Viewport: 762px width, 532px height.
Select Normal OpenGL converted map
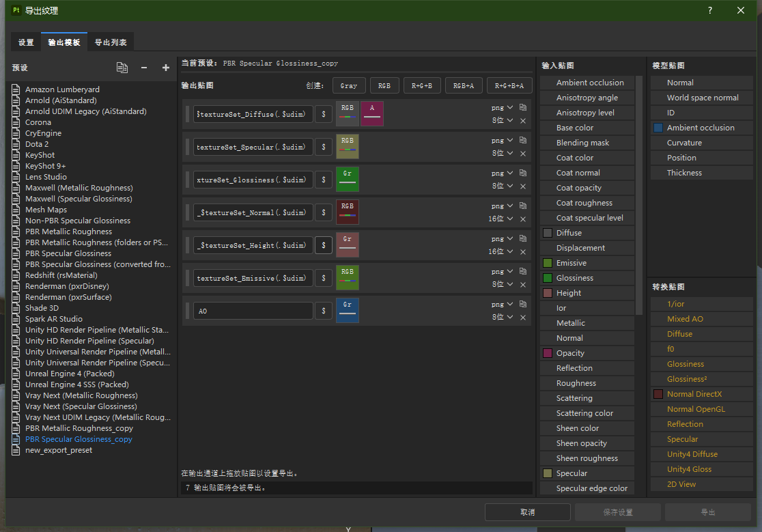click(x=702, y=409)
